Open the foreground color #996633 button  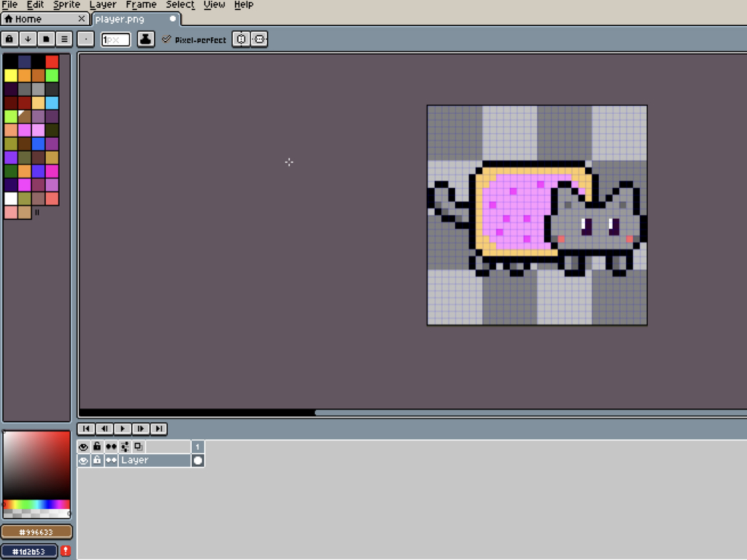(x=36, y=532)
